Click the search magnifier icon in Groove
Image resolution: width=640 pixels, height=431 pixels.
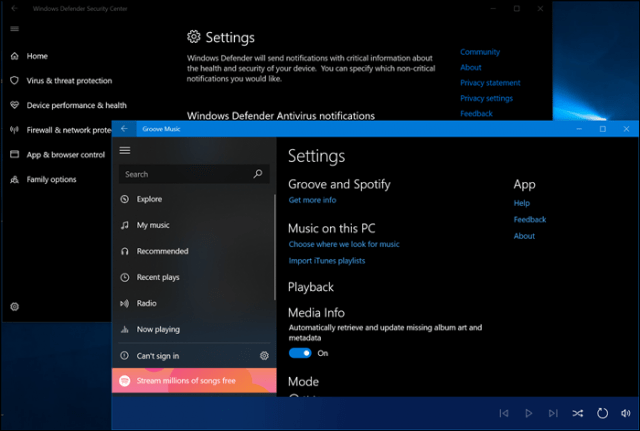coord(258,174)
